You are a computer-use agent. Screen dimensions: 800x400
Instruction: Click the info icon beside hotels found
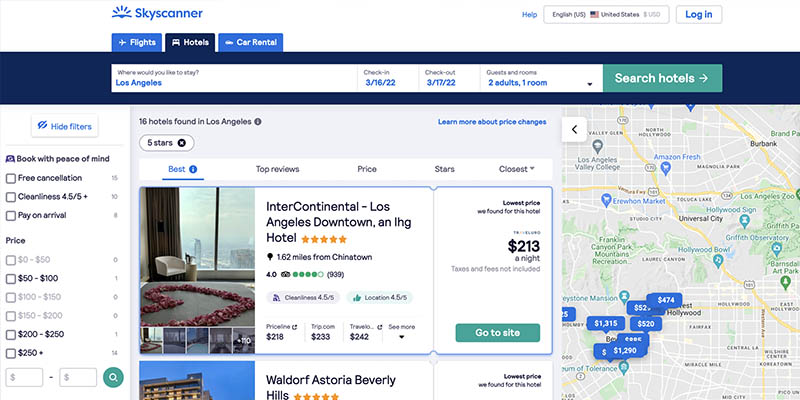[x=258, y=122]
